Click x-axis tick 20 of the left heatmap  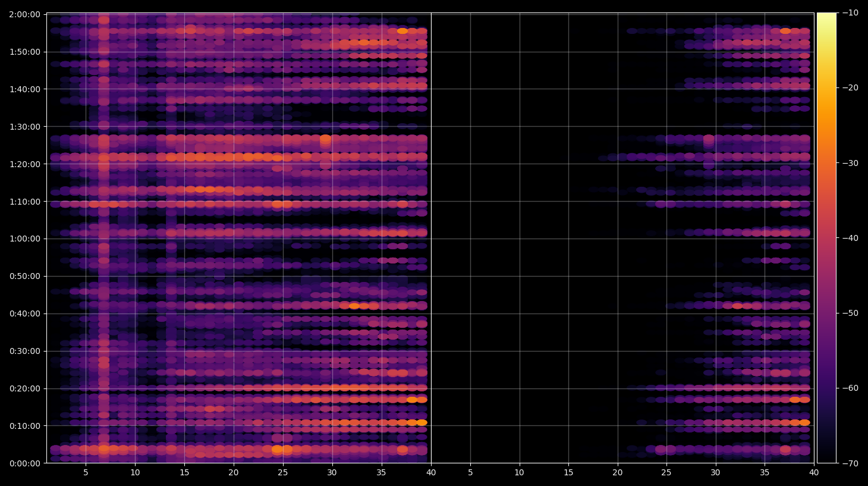pos(234,473)
